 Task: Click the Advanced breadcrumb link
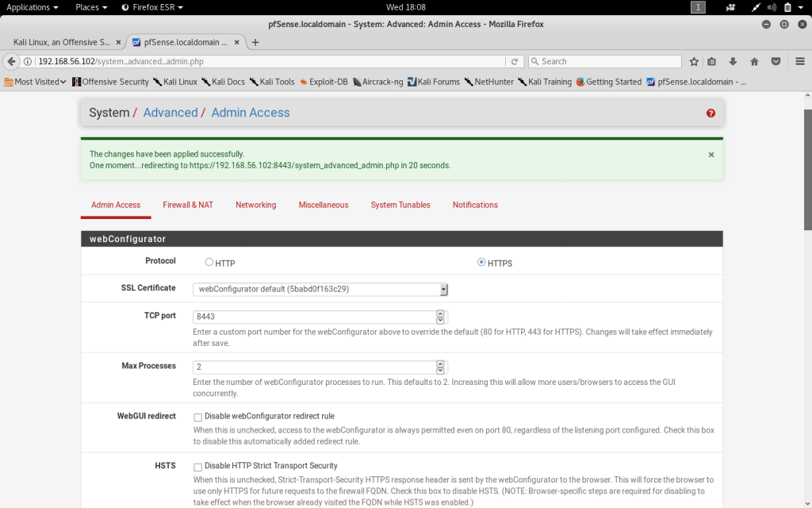coord(170,113)
